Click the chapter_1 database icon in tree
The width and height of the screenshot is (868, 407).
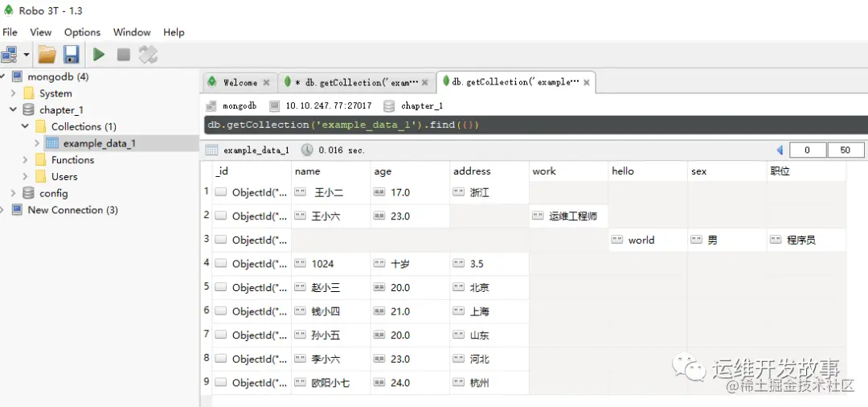[29, 109]
